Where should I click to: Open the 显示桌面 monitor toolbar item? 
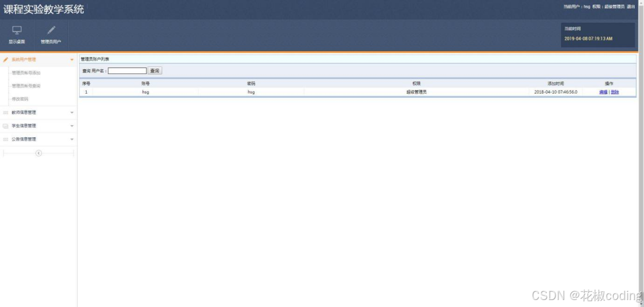pyautogui.click(x=17, y=35)
